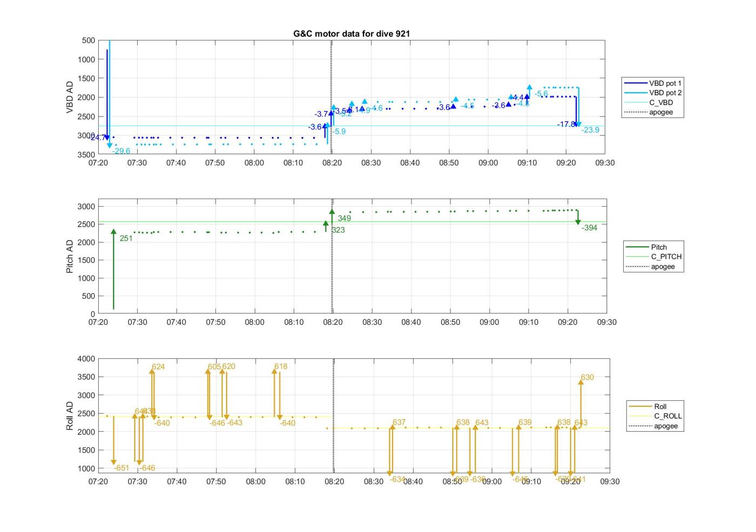
Task: Click the '618' roll data label
Action: pos(281,366)
